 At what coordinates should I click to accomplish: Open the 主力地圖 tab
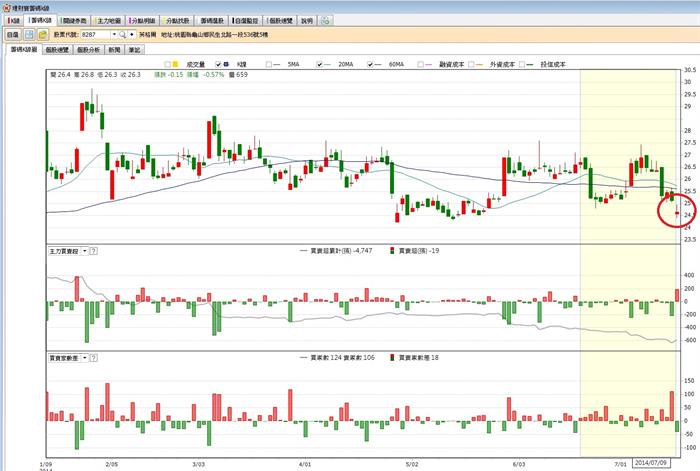(108, 21)
